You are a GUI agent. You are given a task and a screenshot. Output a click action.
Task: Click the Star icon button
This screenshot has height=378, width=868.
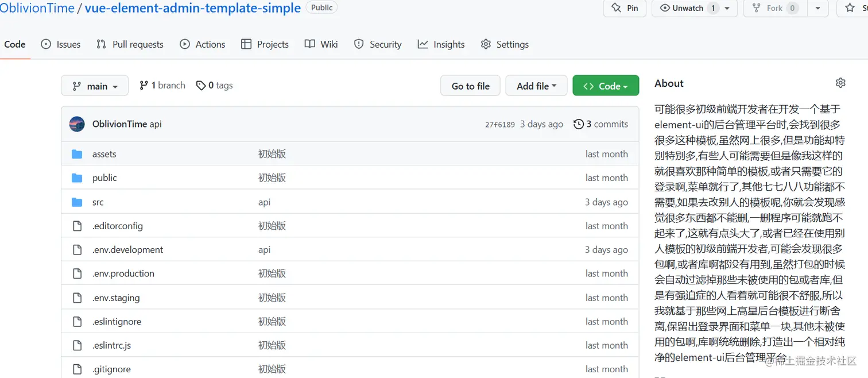click(850, 8)
